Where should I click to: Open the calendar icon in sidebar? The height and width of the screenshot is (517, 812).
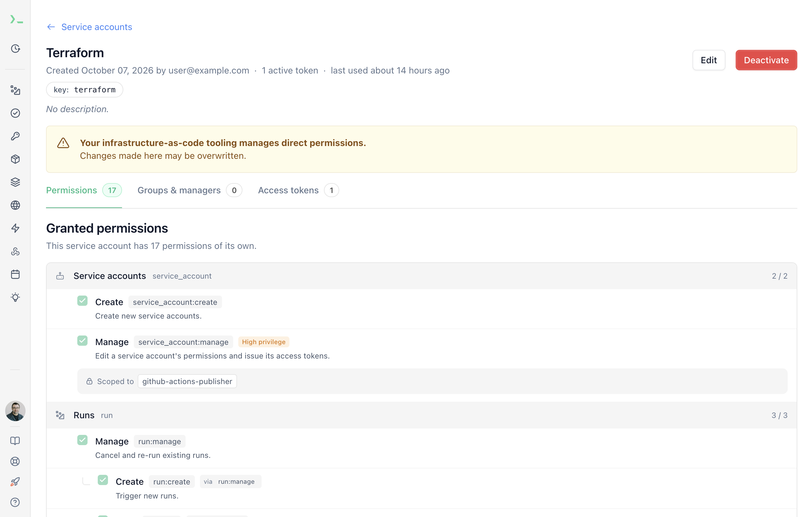coord(15,274)
